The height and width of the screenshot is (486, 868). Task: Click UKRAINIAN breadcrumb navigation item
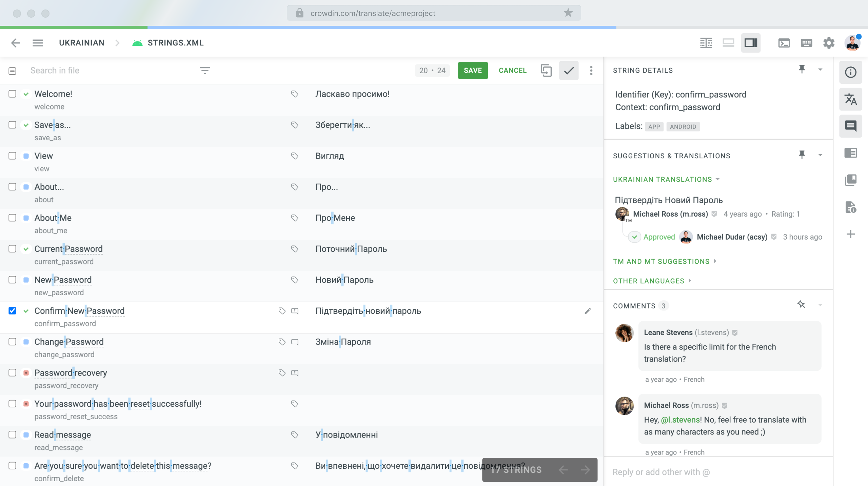pyautogui.click(x=82, y=42)
